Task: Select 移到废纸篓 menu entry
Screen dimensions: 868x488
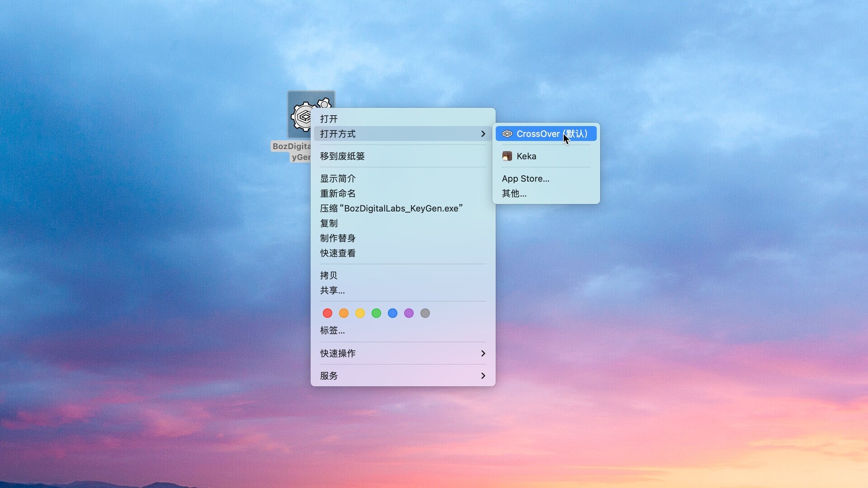Action: 342,156
